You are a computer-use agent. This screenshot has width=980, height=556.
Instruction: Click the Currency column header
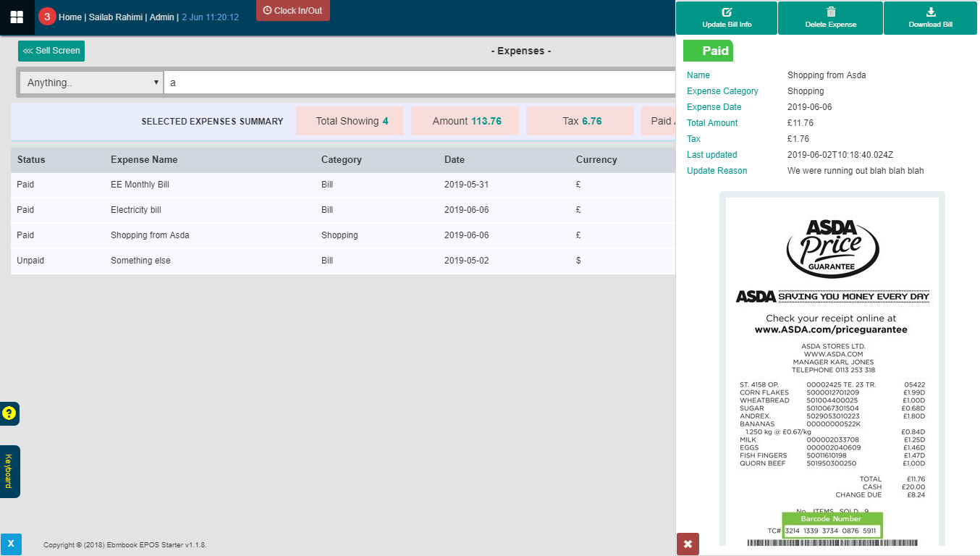(596, 159)
